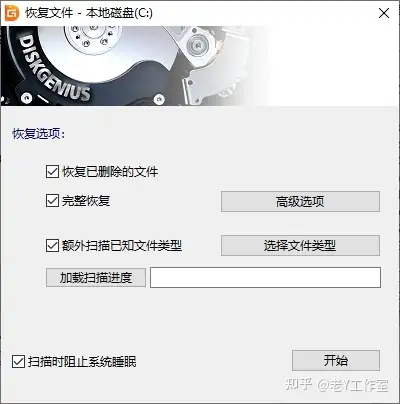Click the DiskGenius icon in title bar
The image size is (400, 404).
point(12,13)
